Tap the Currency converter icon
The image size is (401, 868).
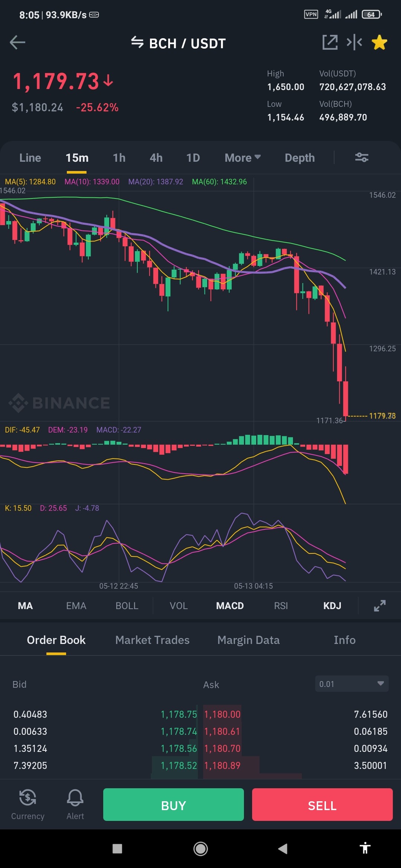point(28,804)
